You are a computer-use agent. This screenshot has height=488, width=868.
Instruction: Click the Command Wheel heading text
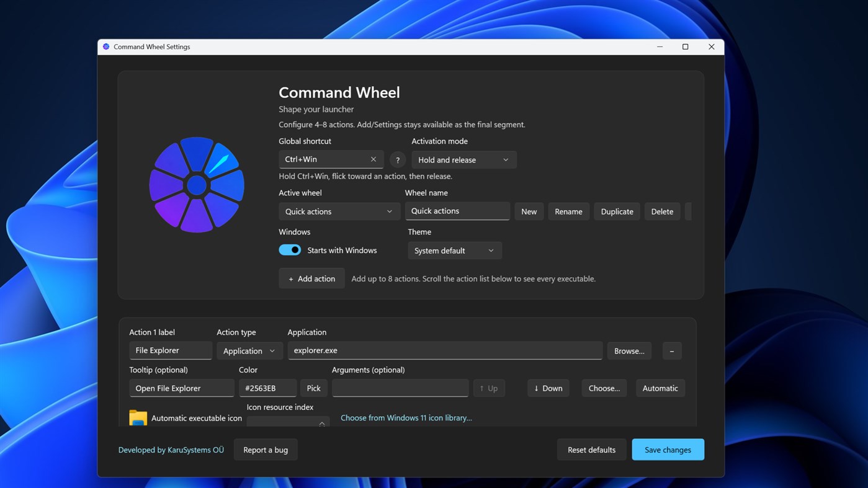pos(339,92)
